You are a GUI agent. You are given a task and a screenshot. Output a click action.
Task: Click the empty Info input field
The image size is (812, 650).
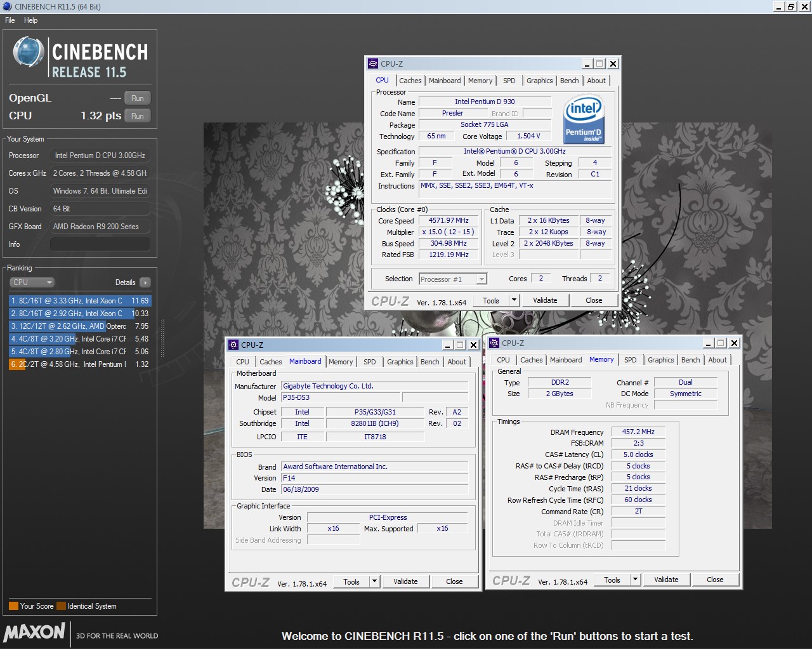click(x=100, y=244)
